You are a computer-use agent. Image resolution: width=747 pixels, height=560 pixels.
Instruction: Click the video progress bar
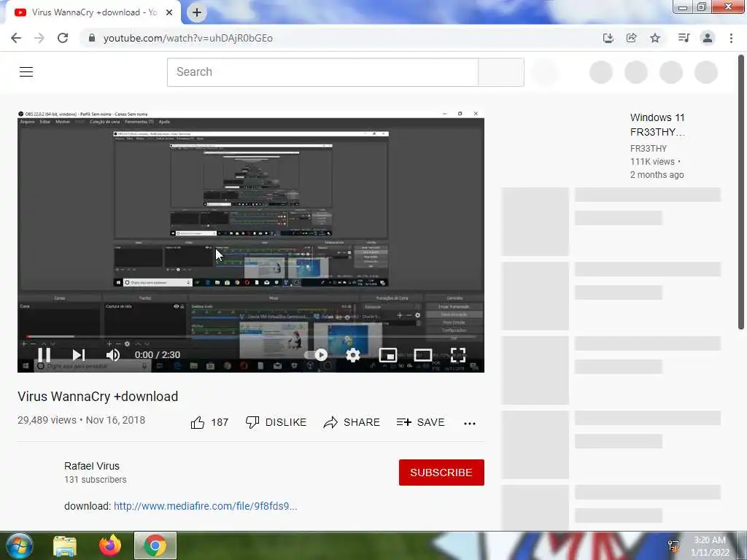pos(251,336)
